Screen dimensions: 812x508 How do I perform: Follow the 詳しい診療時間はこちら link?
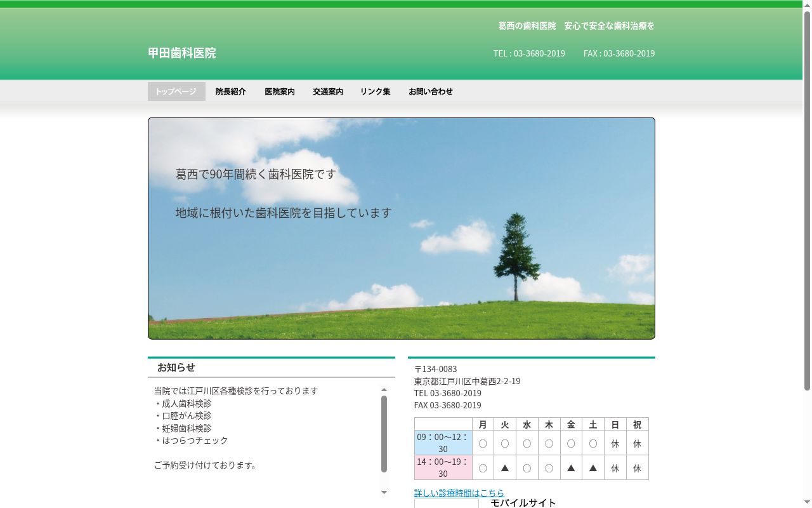[x=459, y=493]
